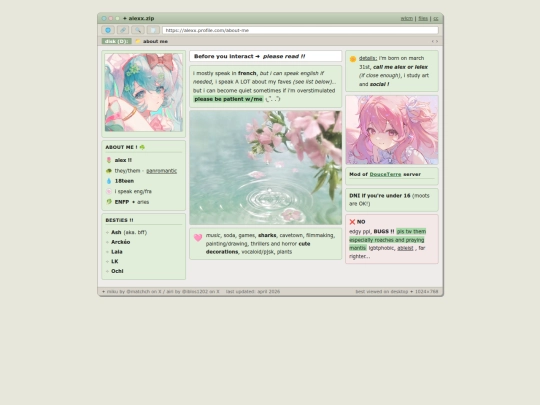Click the bold 'sharks' word in likes
Viewport: 540px width, 405px height.
click(267, 235)
